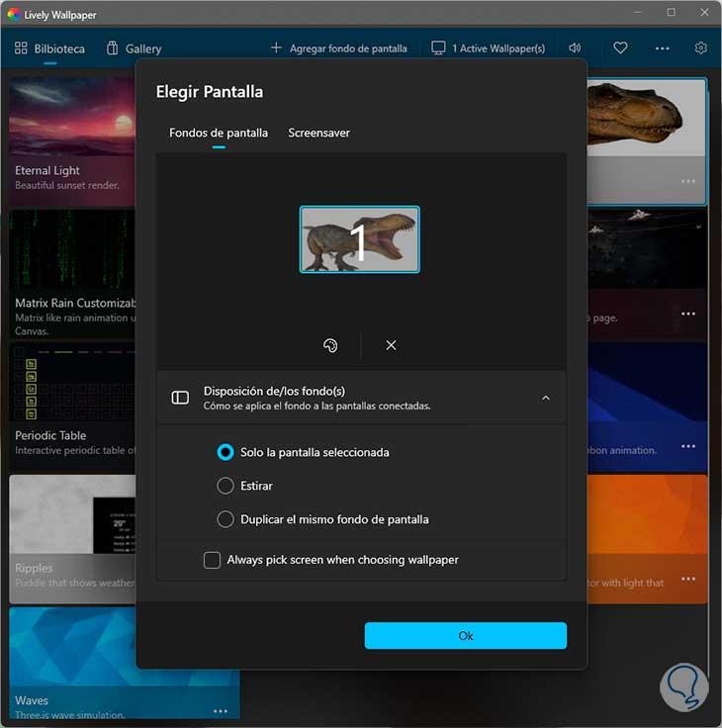Click the layout icon beside Disposición de/los fondo(s)
Viewport: 722px width, 728px height.
[180, 398]
